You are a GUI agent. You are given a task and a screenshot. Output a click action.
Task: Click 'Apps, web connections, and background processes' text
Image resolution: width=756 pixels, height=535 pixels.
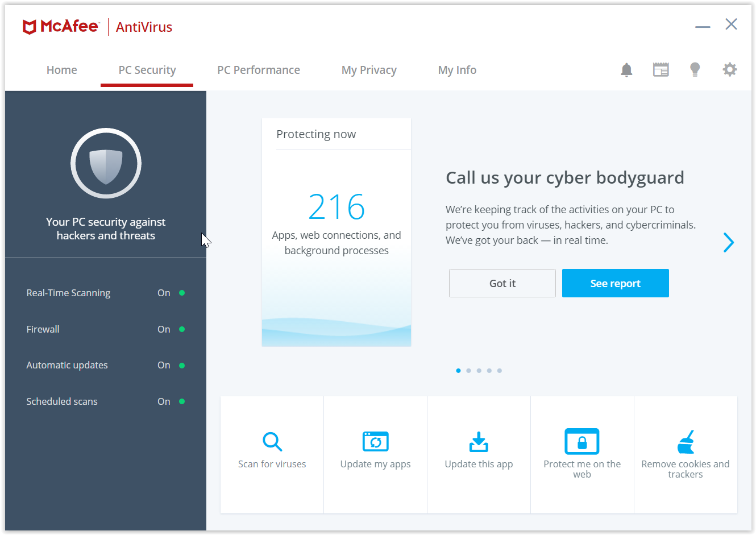click(337, 243)
